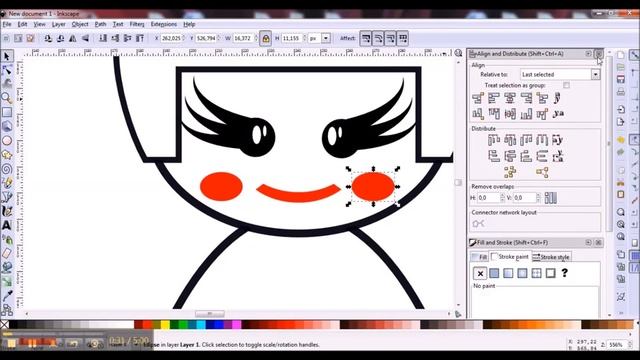
Task: Select Radial gradient paint button
Action: coord(522,273)
